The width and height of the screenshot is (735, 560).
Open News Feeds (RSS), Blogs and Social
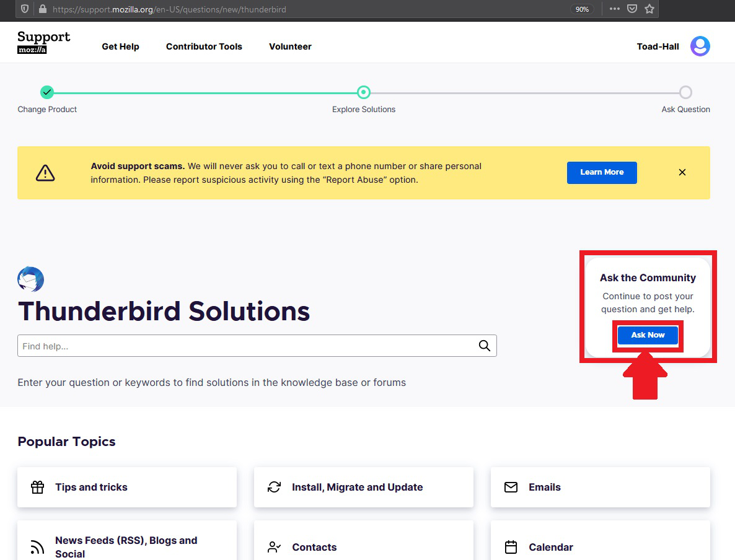click(x=127, y=540)
